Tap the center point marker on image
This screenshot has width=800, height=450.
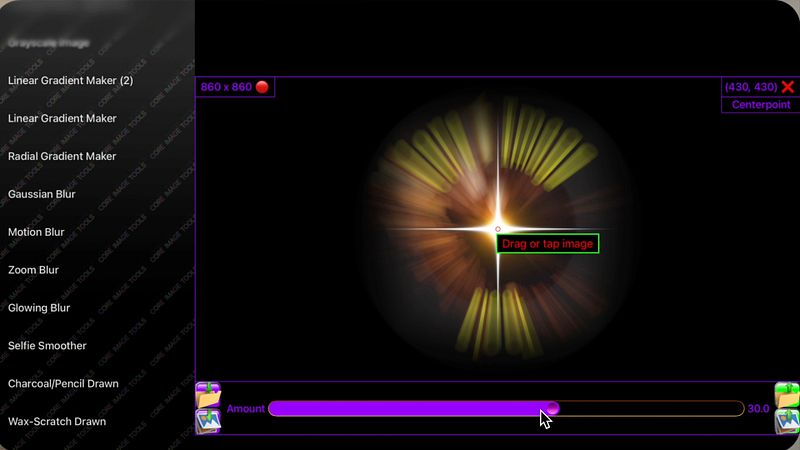pyautogui.click(x=498, y=229)
